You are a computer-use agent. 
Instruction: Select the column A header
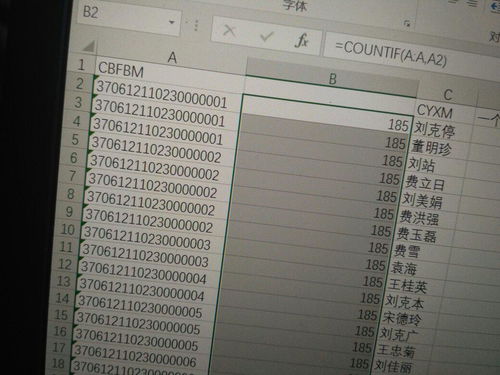coord(172,57)
